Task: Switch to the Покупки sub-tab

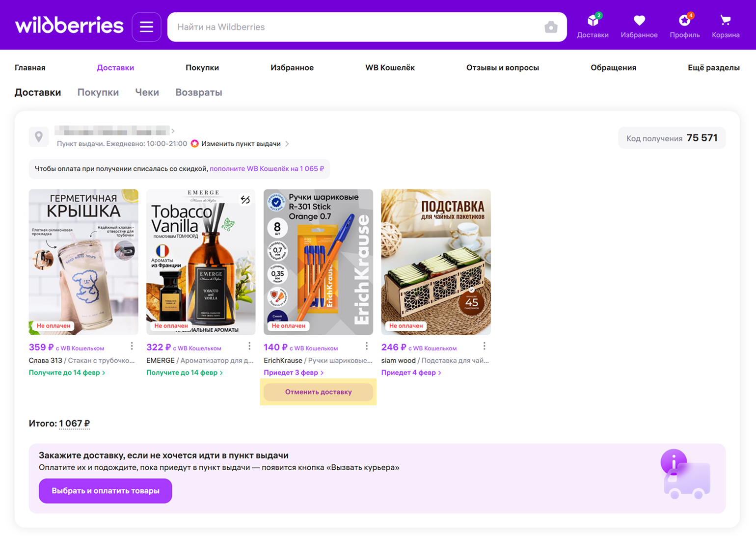Action: tap(98, 92)
